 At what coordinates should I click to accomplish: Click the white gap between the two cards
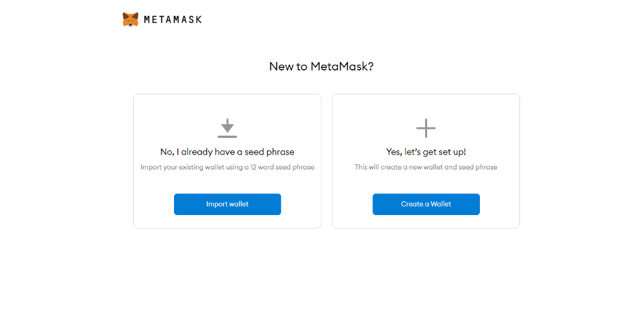pyautogui.click(x=326, y=161)
